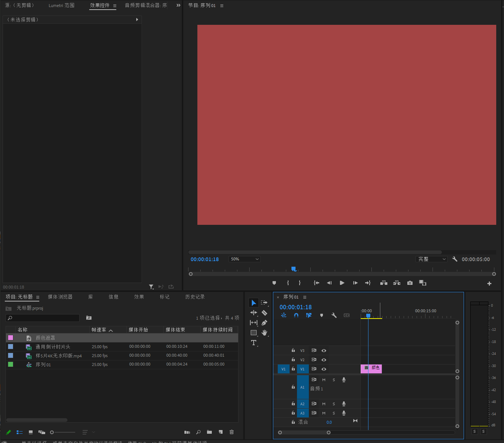Select the Pen tool in the toolbox
The width and height of the screenshot is (504, 443).
(264, 323)
